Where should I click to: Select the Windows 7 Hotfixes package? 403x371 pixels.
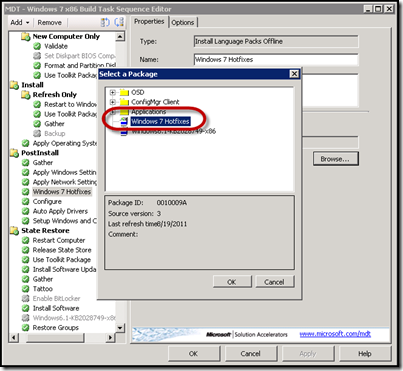coord(160,121)
